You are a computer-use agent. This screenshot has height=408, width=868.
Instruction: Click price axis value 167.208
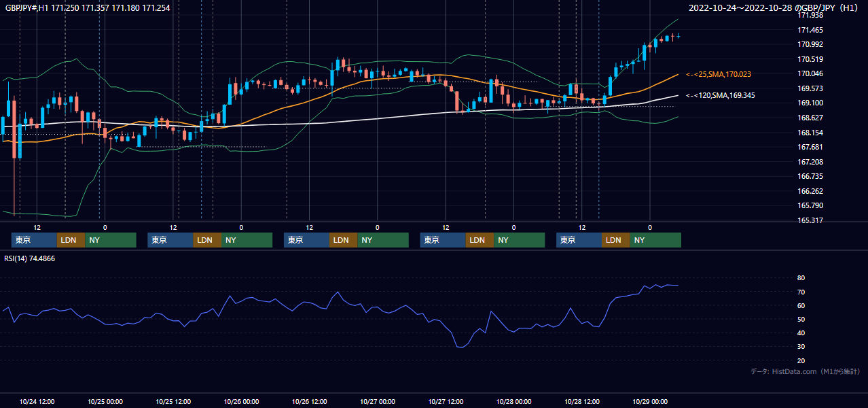coord(810,163)
